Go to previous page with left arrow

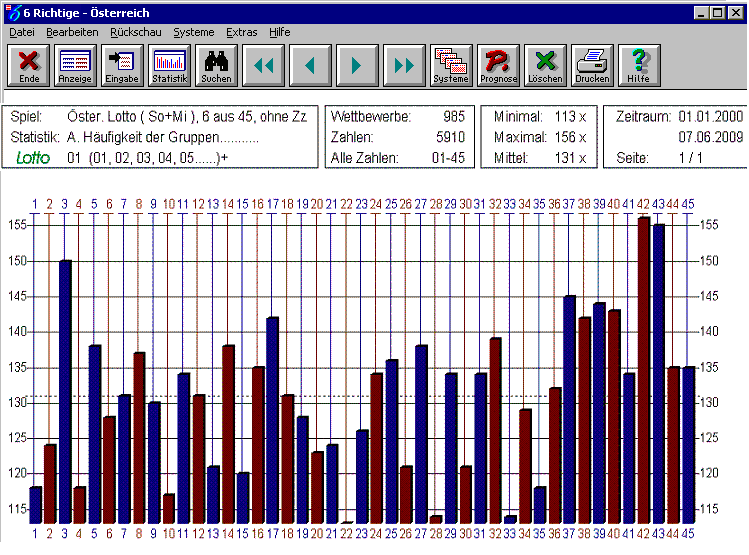pyautogui.click(x=310, y=66)
